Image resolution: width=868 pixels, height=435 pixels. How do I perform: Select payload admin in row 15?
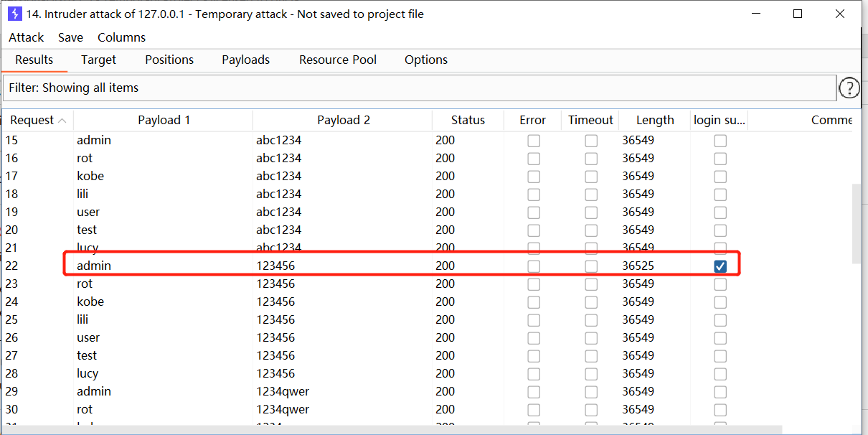[x=94, y=140]
